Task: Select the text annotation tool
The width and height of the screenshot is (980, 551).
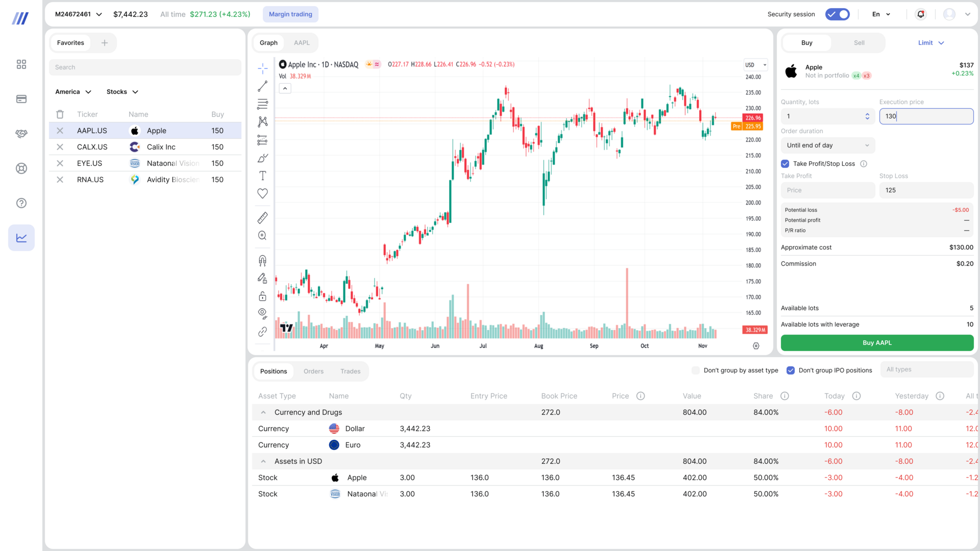Action: [262, 176]
